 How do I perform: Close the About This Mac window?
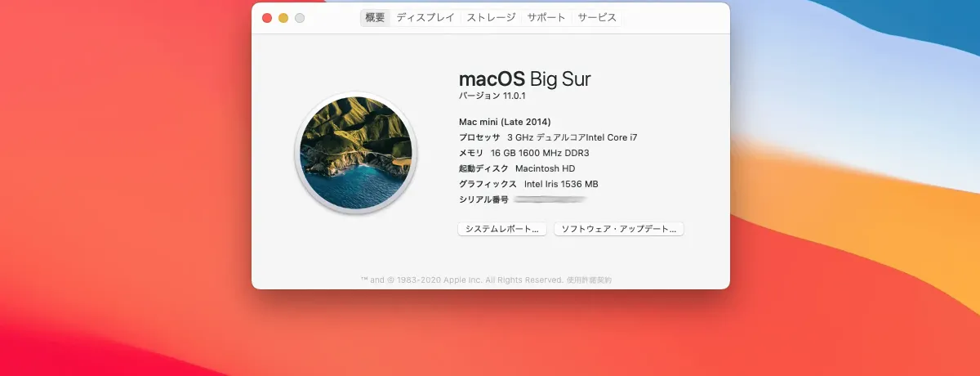pos(267,18)
